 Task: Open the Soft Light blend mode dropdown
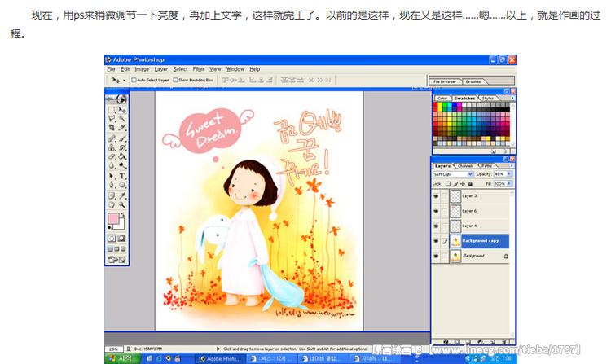pyautogui.click(x=470, y=174)
